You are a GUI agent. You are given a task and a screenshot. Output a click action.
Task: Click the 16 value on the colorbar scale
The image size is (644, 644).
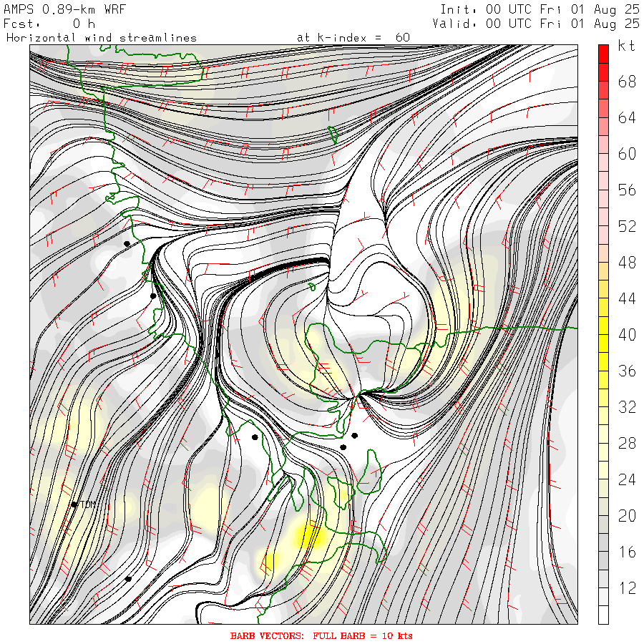tap(627, 552)
